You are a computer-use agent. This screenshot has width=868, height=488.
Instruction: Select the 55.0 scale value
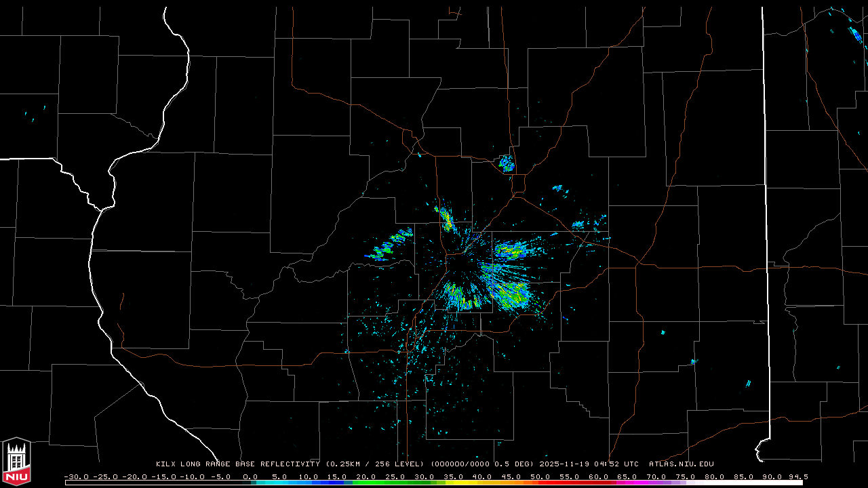570,476
